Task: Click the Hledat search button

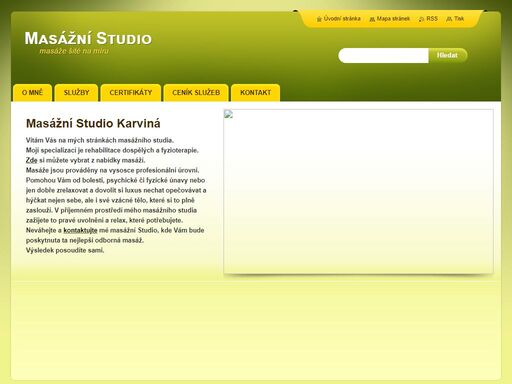Action: [x=448, y=55]
